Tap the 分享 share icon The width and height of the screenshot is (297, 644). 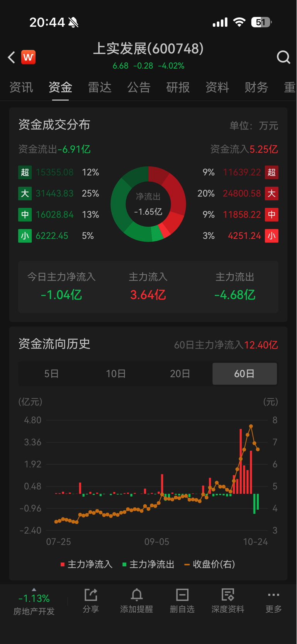91,595
